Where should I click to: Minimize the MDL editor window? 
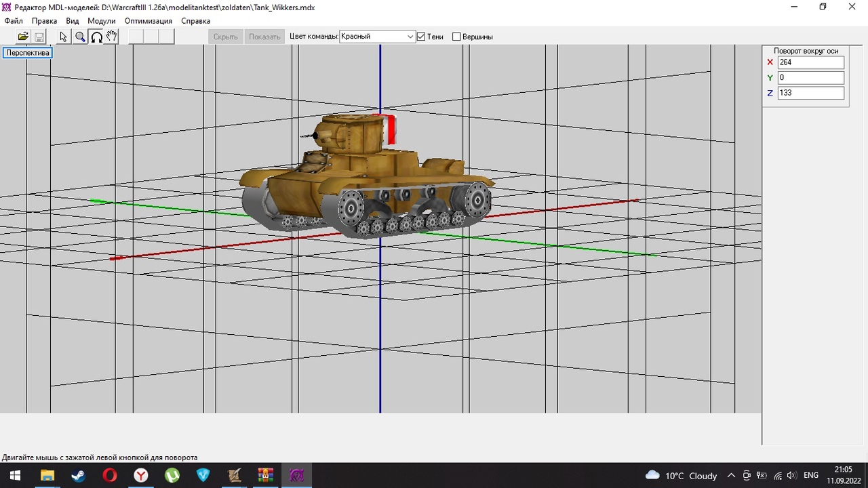(x=793, y=7)
